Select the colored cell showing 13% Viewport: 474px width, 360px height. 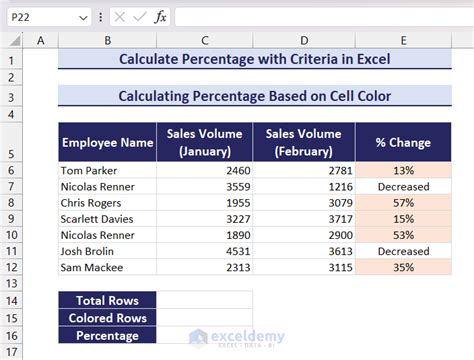[403, 170]
